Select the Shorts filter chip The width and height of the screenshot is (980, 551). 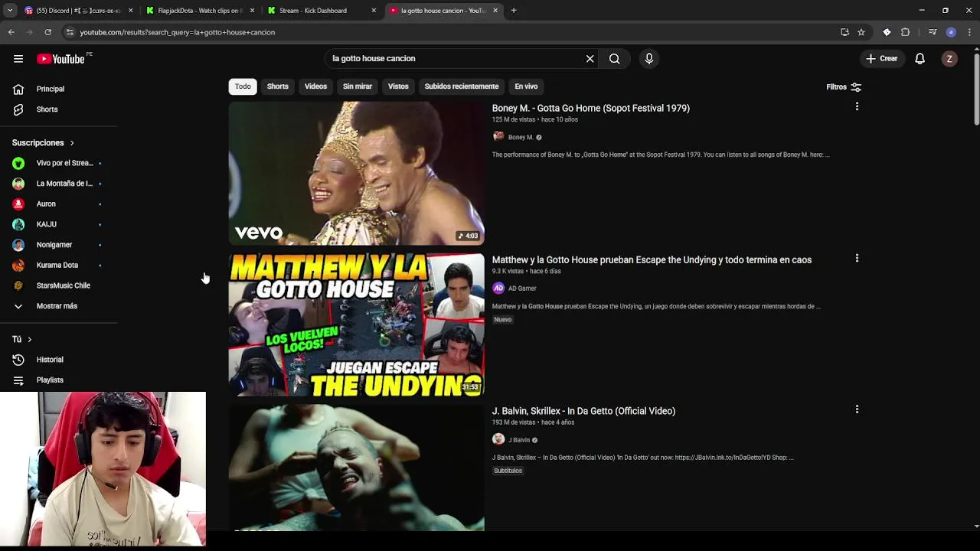(278, 86)
